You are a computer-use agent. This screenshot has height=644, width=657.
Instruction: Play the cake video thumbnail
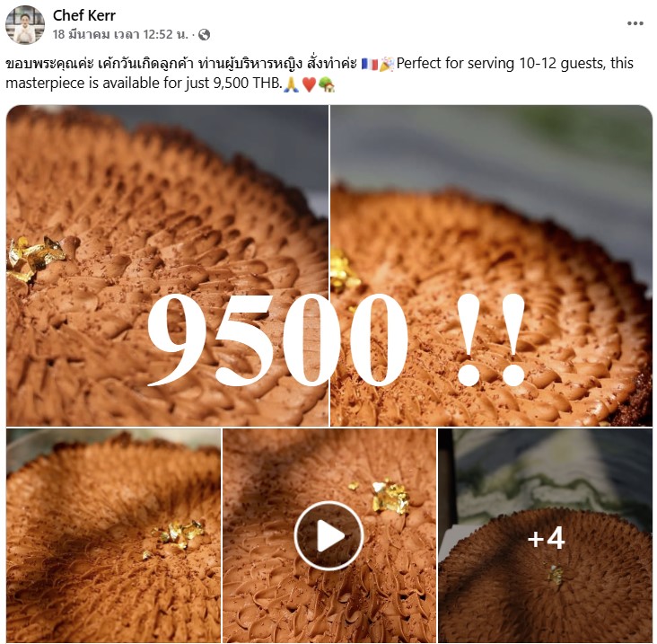click(x=328, y=535)
